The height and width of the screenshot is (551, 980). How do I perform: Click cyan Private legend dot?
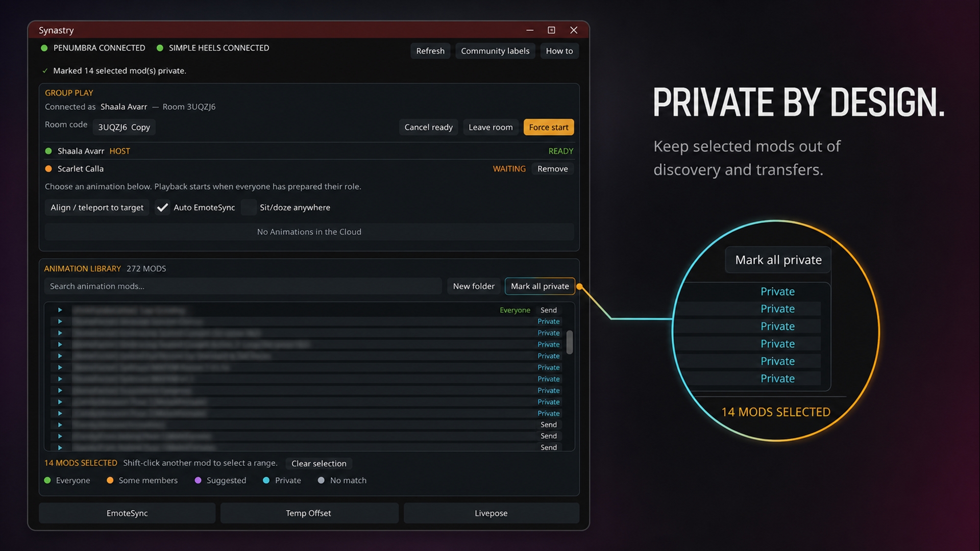point(266,481)
